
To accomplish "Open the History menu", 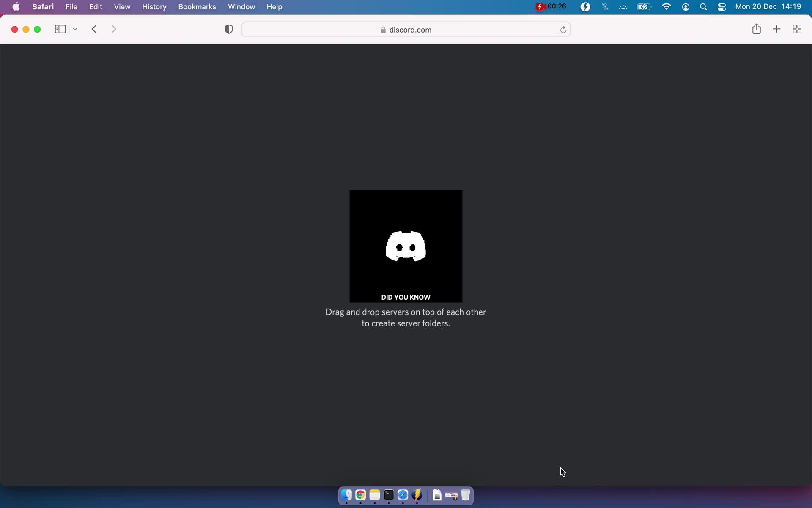I will tap(154, 7).
